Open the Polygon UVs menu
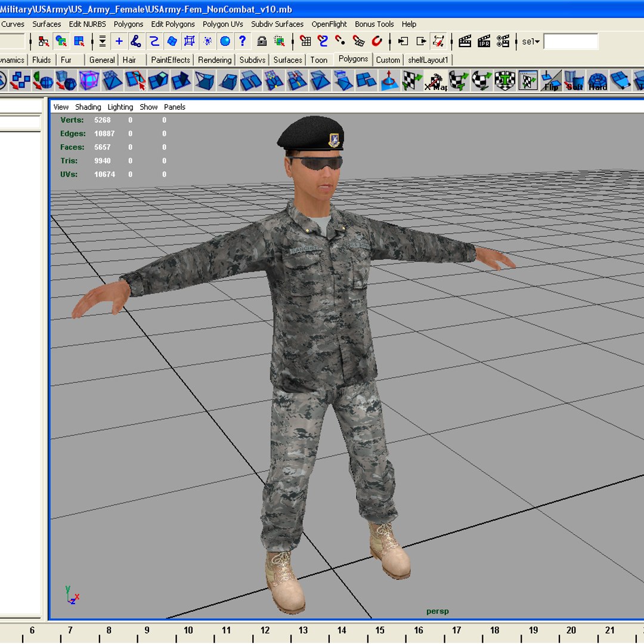Screen dimensions: 644x644 222,24
